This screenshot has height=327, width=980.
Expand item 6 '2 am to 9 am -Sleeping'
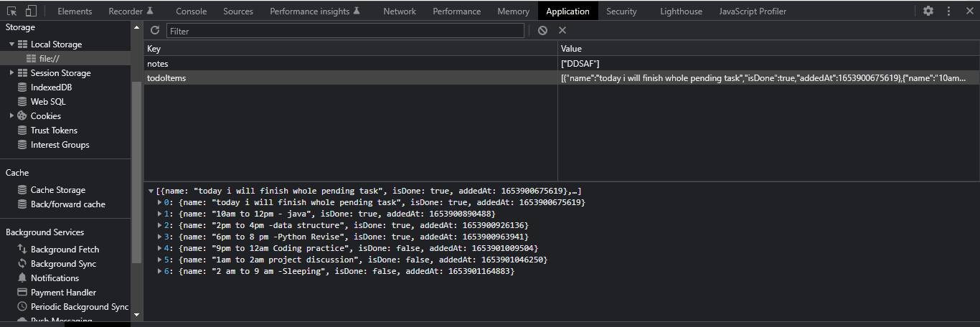(160, 272)
